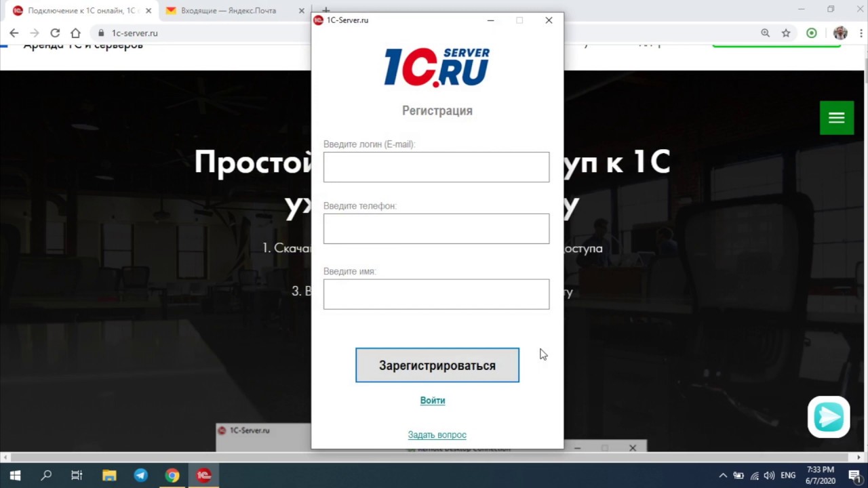Click the name input field
This screenshot has height=488, width=868.
(436, 294)
